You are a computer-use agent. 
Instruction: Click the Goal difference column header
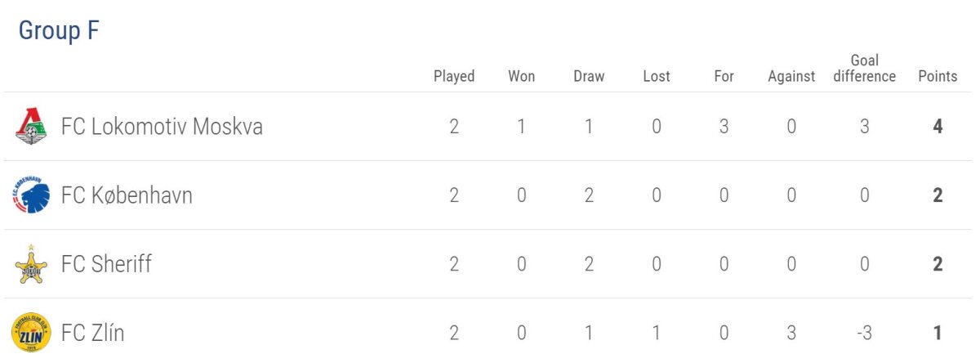[864, 69]
